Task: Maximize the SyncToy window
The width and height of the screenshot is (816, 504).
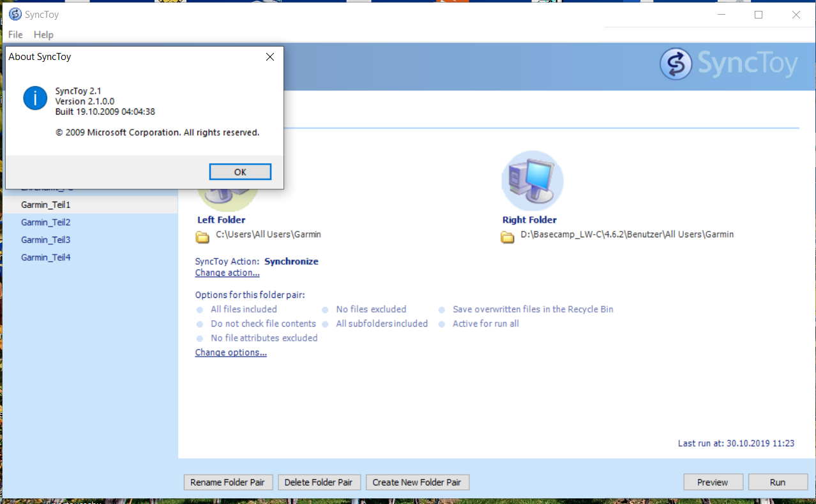Action: pos(759,15)
